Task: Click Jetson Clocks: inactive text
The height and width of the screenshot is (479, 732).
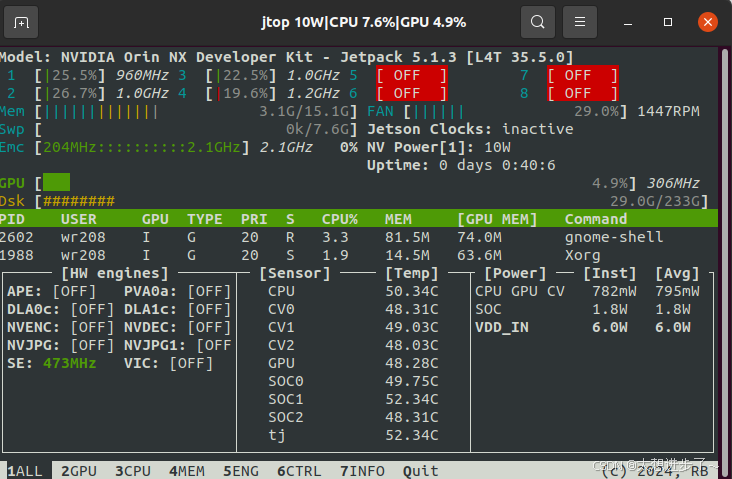Action: [x=470, y=129]
